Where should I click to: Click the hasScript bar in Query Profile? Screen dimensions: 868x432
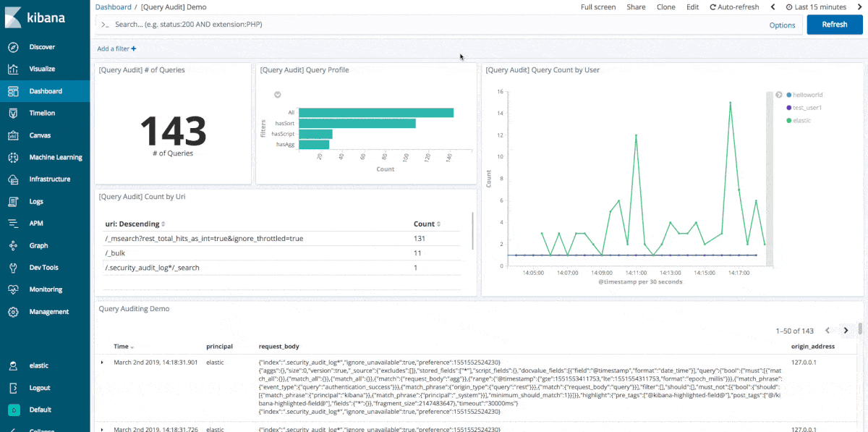click(x=315, y=134)
